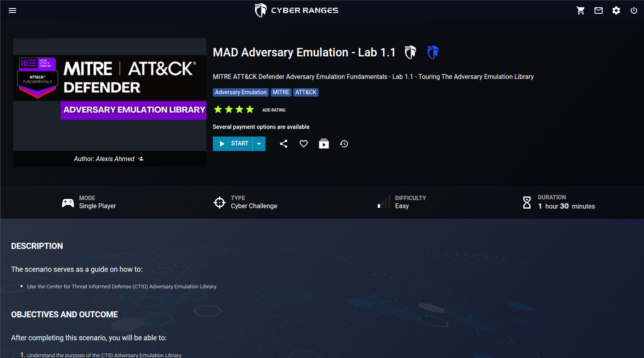Open the shopping cart
644x358 pixels.
pos(580,10)
